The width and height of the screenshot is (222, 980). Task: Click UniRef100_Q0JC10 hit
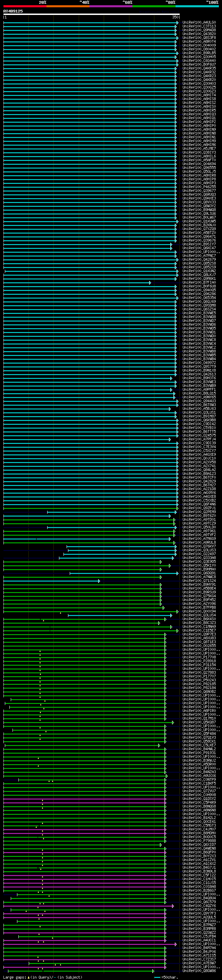coord(199,459)
